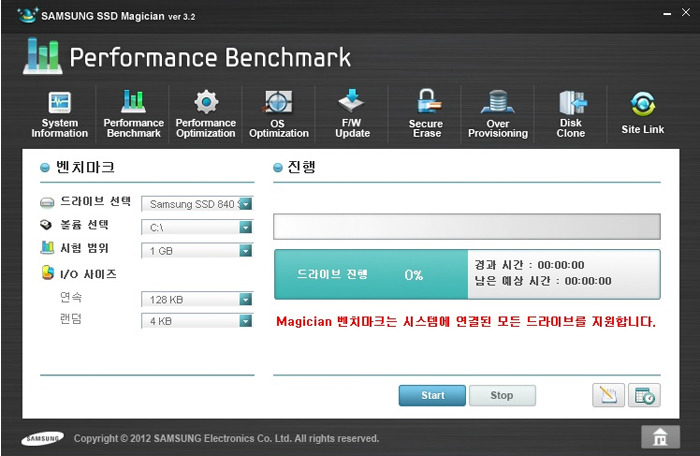Click the SSD Magician title bar logo
This screenshot has width=700, height=456.
click(x=27, y=15)
